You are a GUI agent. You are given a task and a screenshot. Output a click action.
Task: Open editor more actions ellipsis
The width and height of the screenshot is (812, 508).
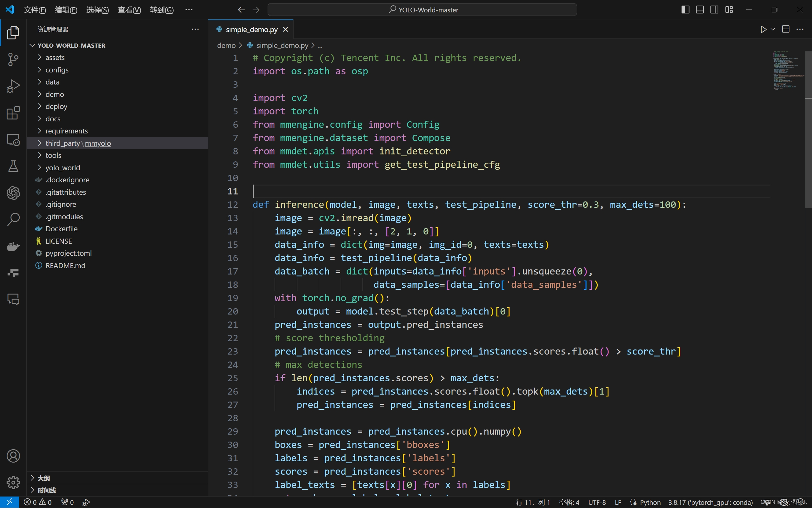click(800, 30)
